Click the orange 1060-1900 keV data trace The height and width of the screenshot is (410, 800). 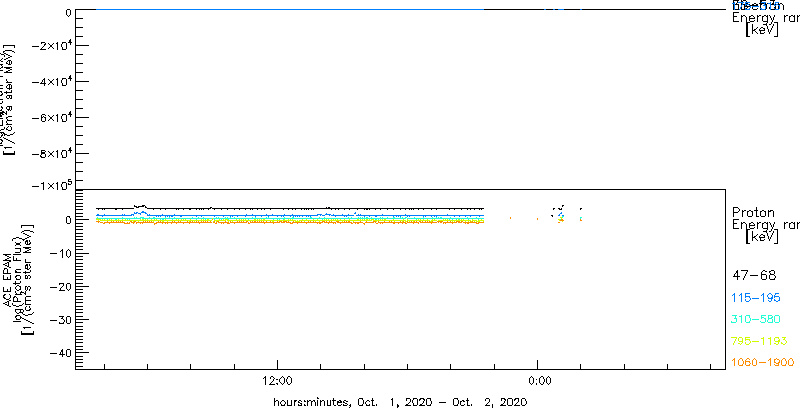point(290,223)
